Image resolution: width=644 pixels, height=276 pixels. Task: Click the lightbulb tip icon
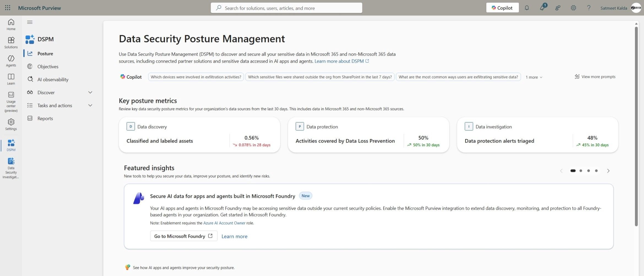(127, 267)
